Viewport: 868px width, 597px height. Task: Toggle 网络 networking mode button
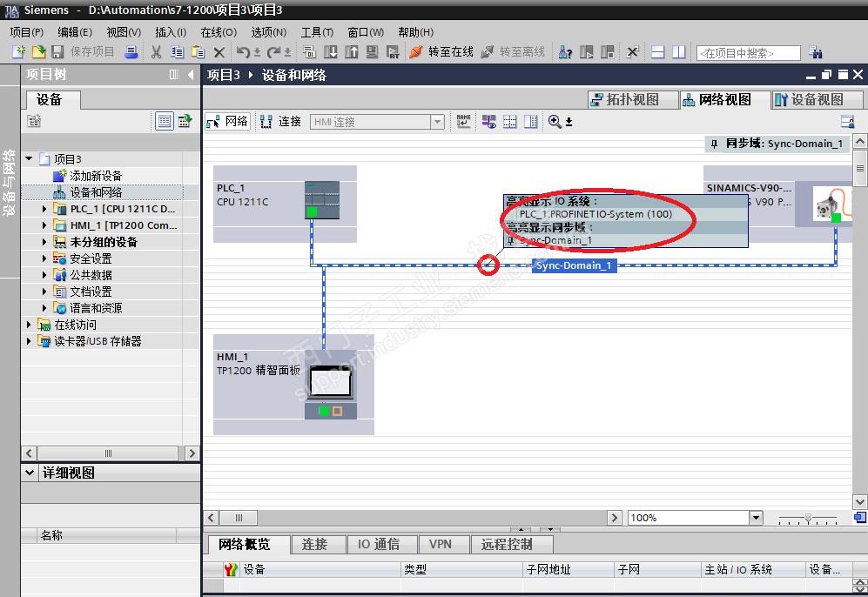(x=227, y=121)
